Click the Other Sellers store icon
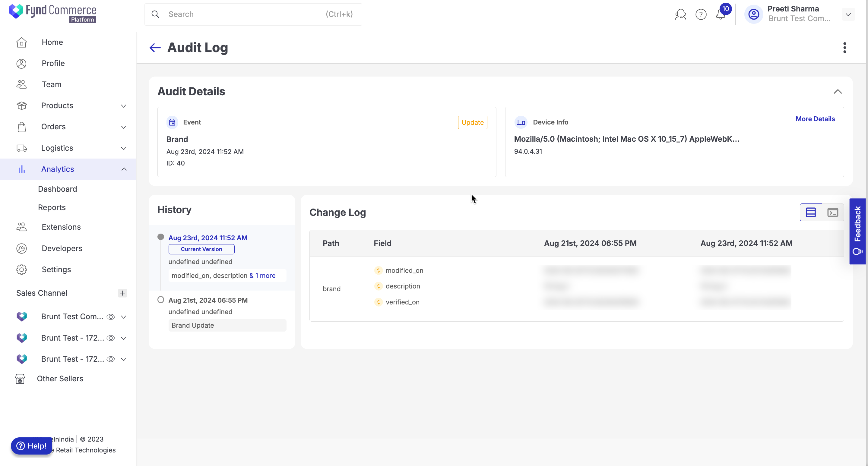Screen dimensions: 868x466 20,379
